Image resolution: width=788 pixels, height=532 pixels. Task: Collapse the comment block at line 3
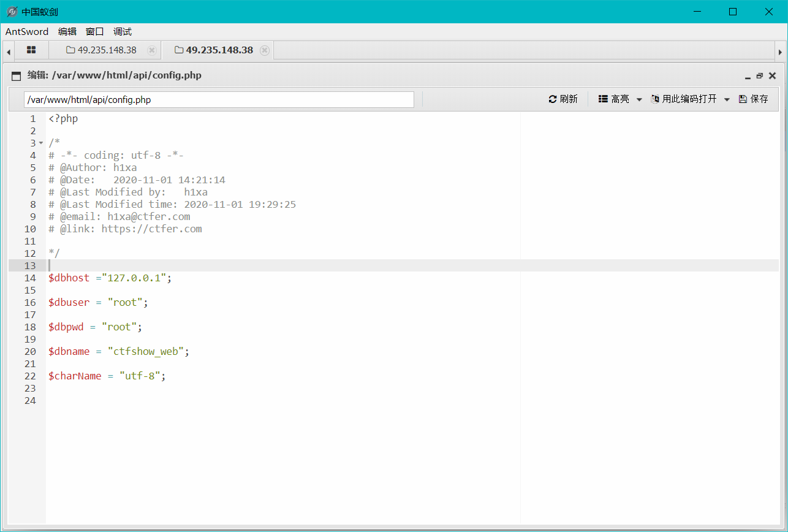click(x=41, y=143)
